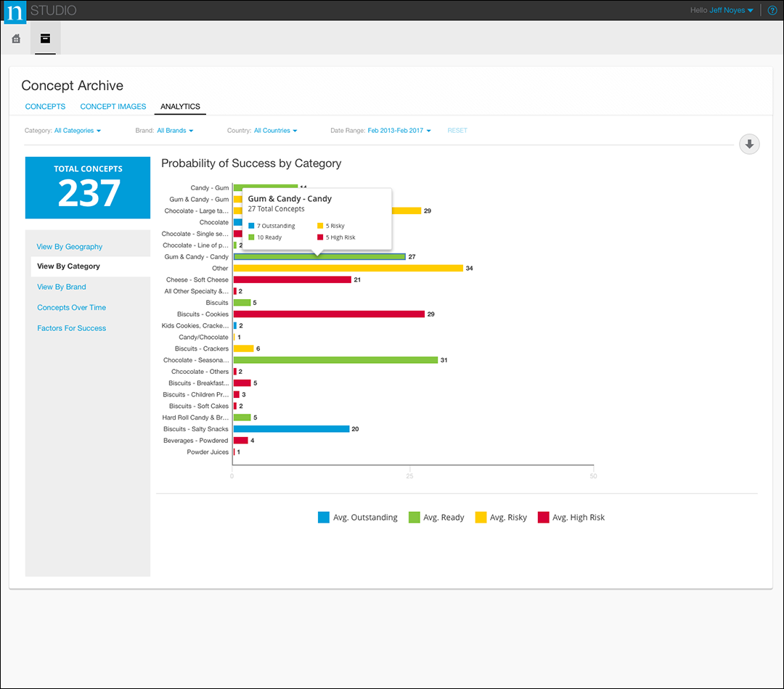The height and width of the screenshot is (689, 784).
Task: Open the Date Range Feb 2013-Feb 2017 dropdown
Action: coord(399,131)
